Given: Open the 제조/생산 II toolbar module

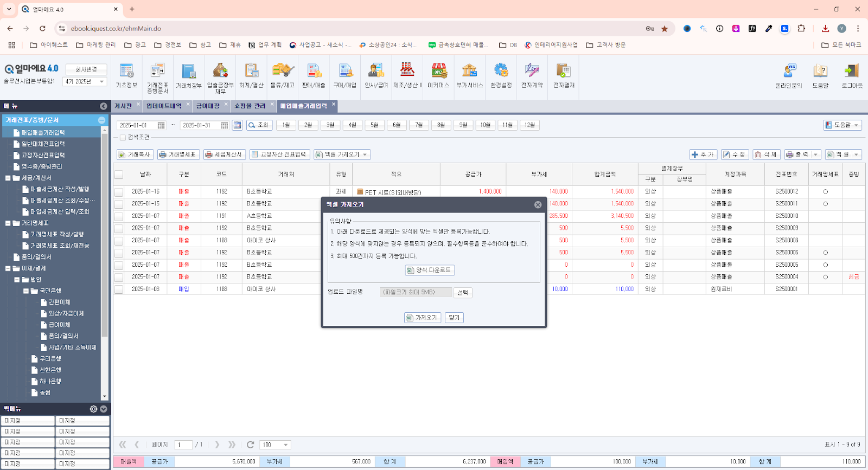Looking at the screenshot, I should pyautogui.click(x=407, y=76).
